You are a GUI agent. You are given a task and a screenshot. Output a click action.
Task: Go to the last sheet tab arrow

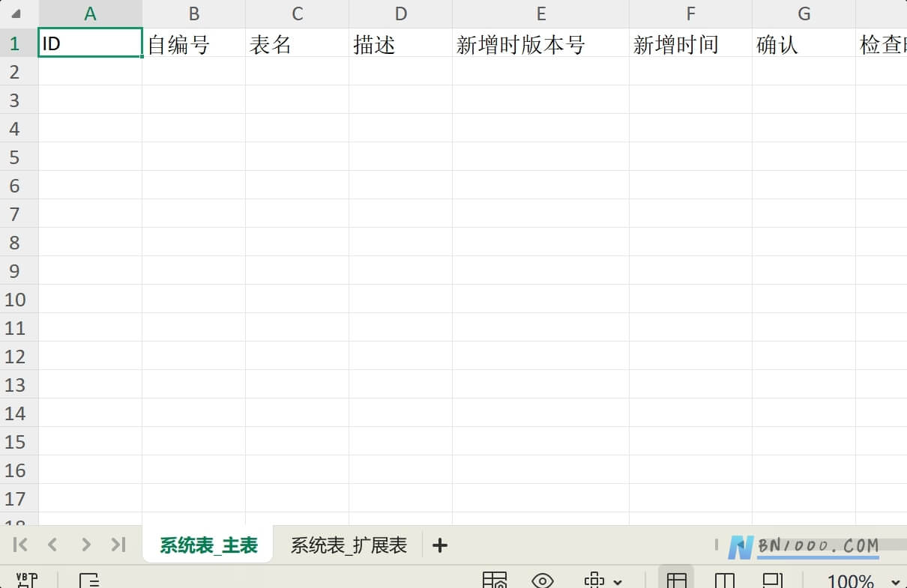(118, 545)
